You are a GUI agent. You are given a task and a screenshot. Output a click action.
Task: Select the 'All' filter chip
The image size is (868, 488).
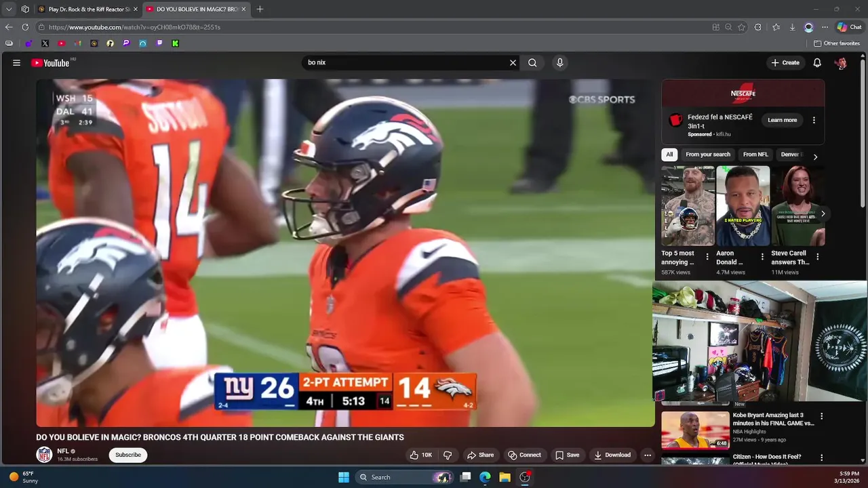click(669, 155)
